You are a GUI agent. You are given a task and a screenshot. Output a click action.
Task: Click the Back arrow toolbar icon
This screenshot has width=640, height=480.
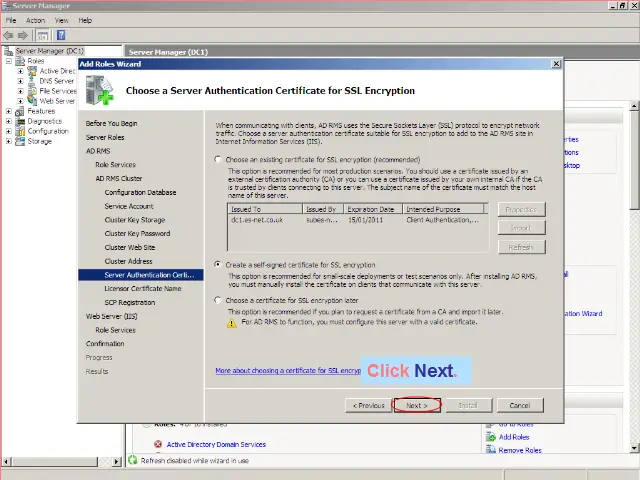(8, 36)
